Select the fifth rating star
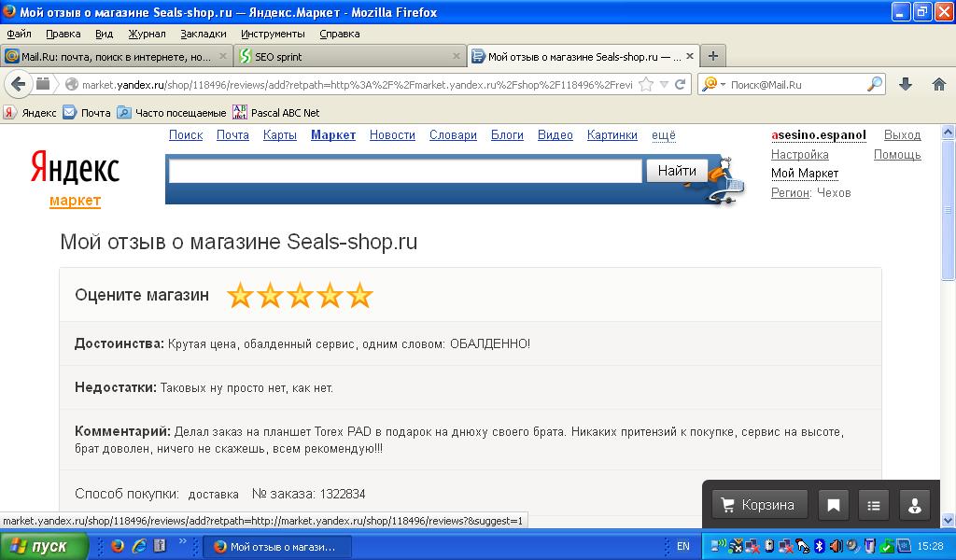The width and height of the screenshot is (956, 560). (359, 296)
